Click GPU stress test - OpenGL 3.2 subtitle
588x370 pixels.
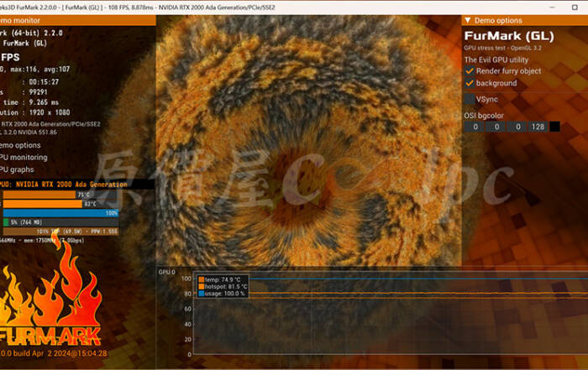[x=502, y=48]
